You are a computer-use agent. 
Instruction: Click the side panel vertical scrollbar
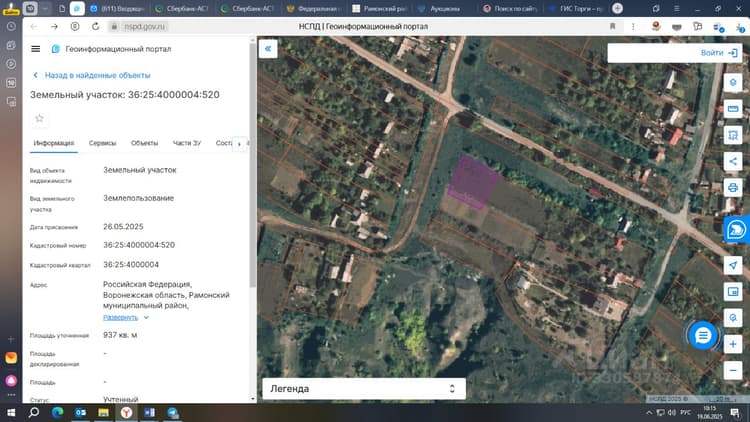(x=253, y=165)
